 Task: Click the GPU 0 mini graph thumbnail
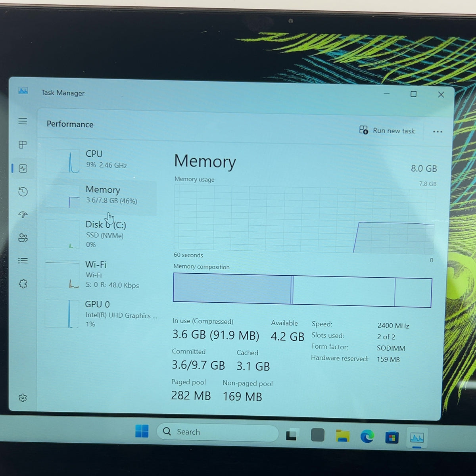[x=61, y=314]
